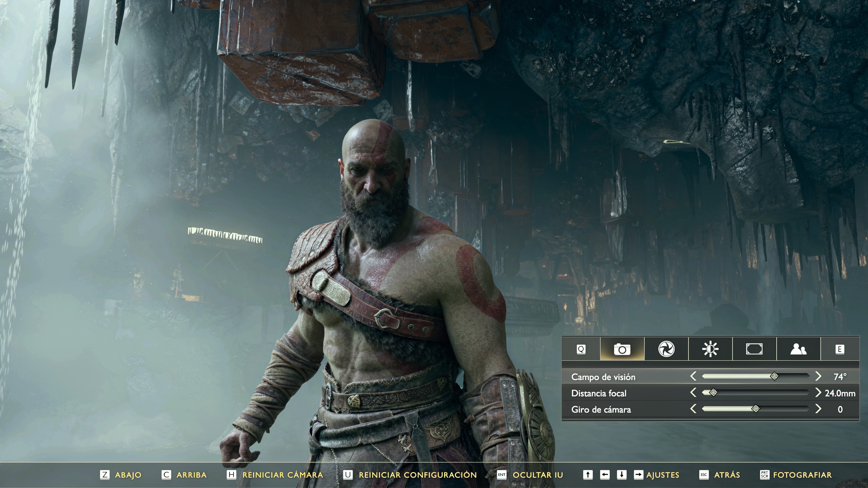Click the Distancia focal slider handle

tap(713, 392)
